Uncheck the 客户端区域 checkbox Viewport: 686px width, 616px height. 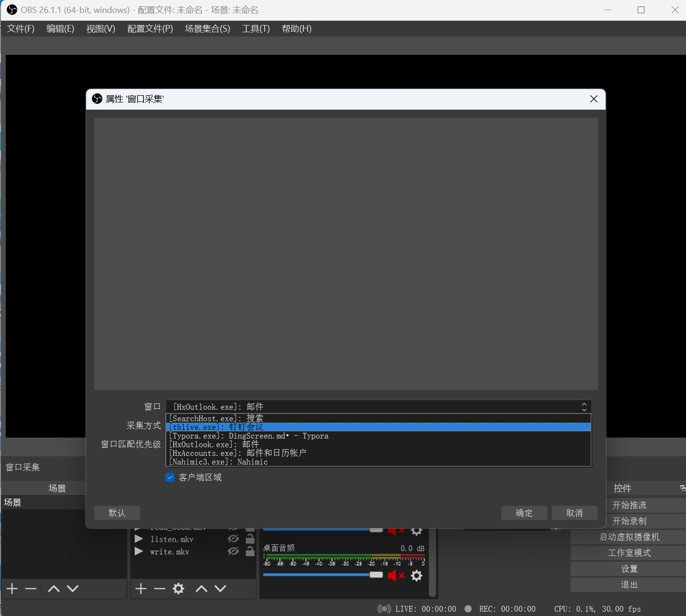click(x=170, y=478)
